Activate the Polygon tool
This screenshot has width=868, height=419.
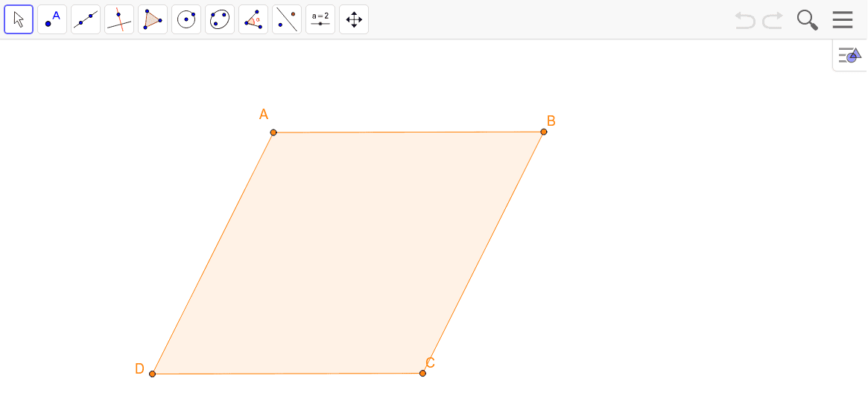coord(153,19)
